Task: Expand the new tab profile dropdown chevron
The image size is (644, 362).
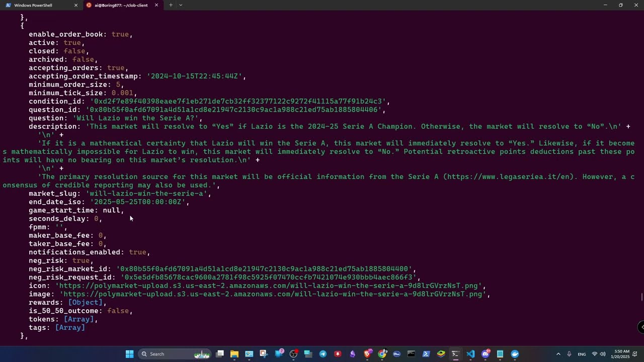Action: (x=181, y=5)
